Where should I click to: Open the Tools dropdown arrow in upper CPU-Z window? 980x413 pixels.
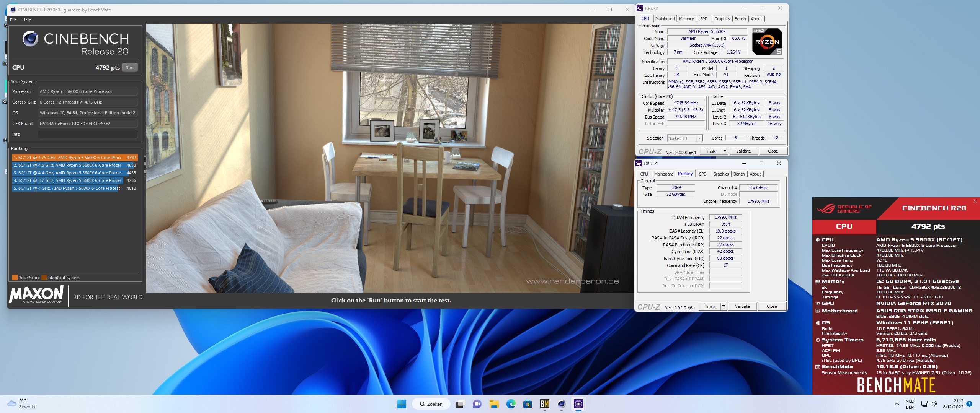click(x=725, y=151)
